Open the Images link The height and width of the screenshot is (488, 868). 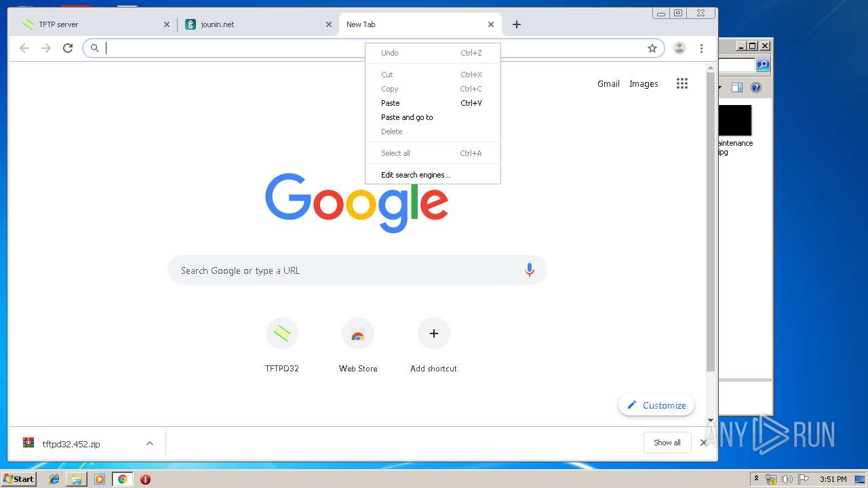[x=644, y=83]
